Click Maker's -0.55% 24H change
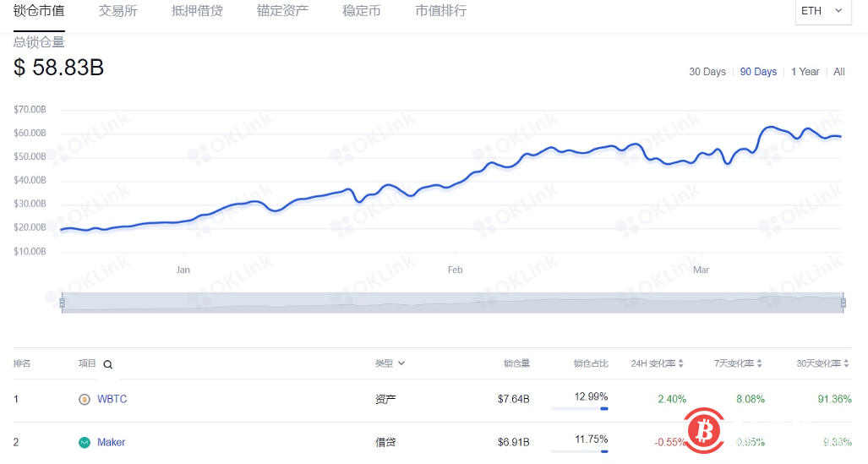 [670, 442]
